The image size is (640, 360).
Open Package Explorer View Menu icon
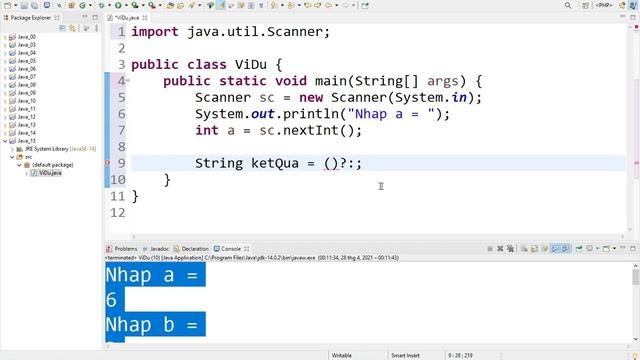tap(96, 28)
